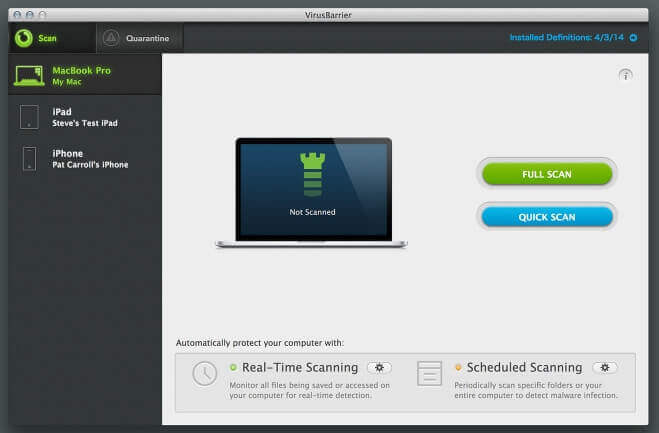Zoom the VirusBarrier window
This screenshot has width=659, height=433.
(x=42, y=15)
